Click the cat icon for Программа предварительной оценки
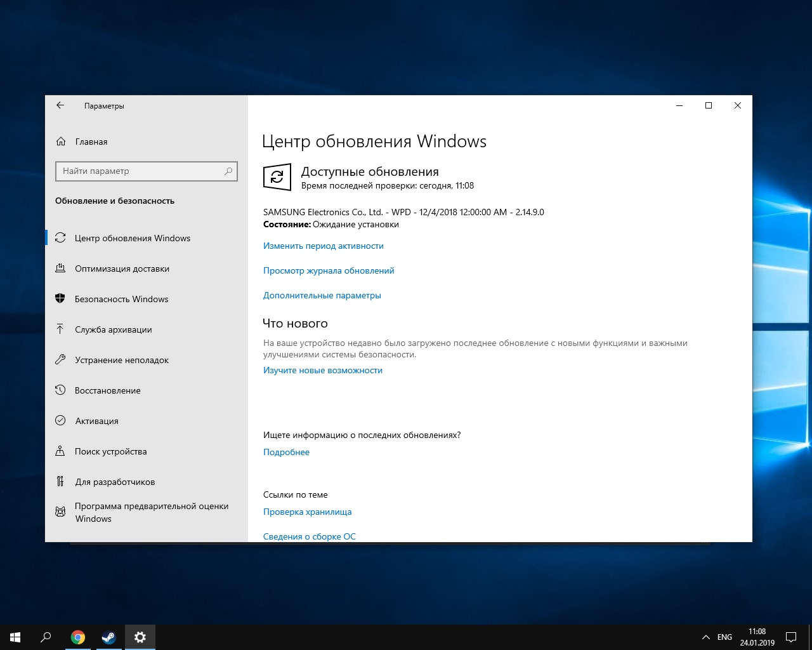This screenshot has height=650, width=812. point(60,512)
